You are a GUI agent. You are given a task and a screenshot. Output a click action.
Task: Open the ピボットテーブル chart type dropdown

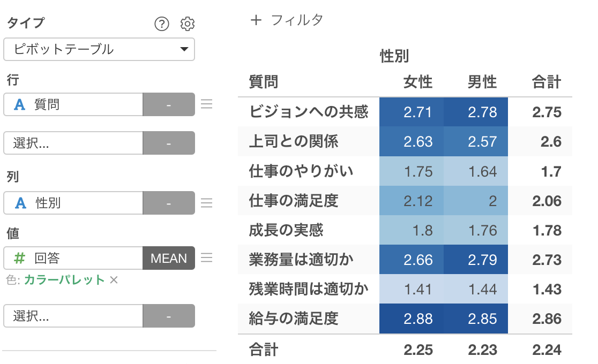[x=99, y=49]
